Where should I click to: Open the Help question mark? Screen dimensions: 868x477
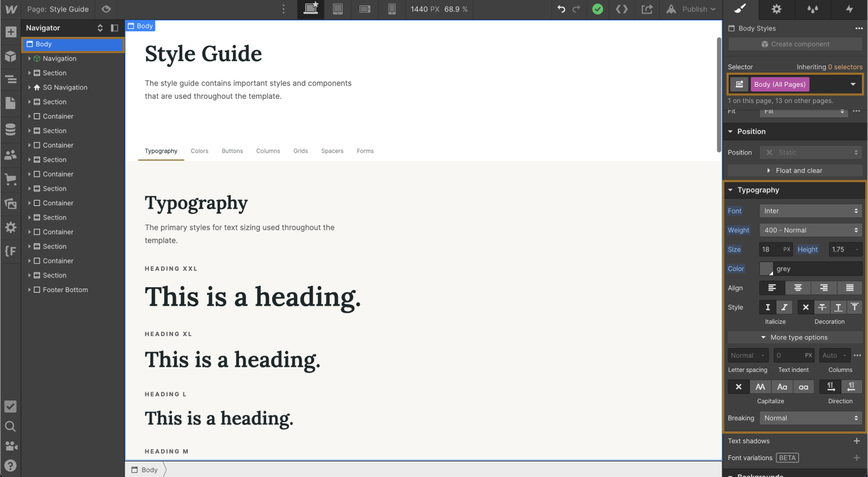coord(10,466)
